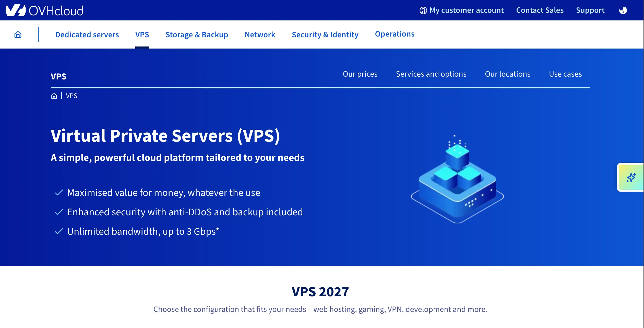
Task: Click 'Maximised value for money' bullet text
Action: pyautogui.click(x=164, y=193)
